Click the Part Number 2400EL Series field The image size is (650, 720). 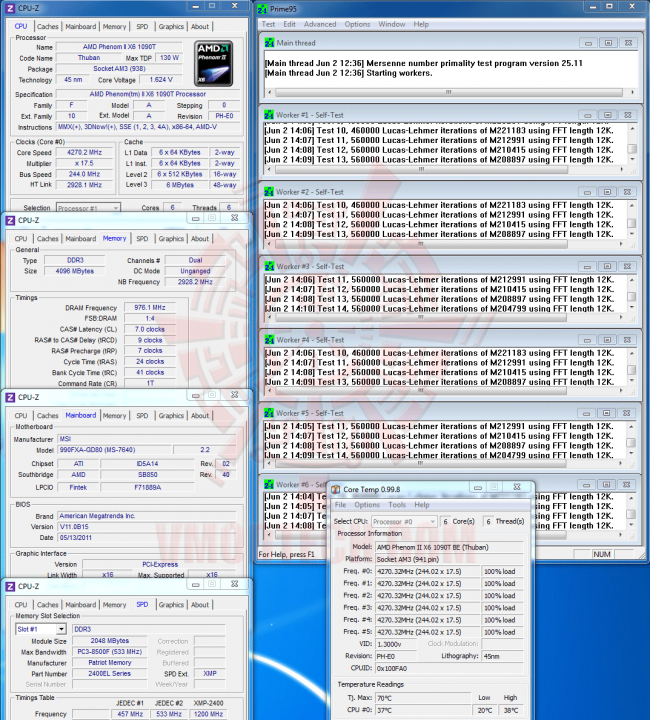pos(110,674)
